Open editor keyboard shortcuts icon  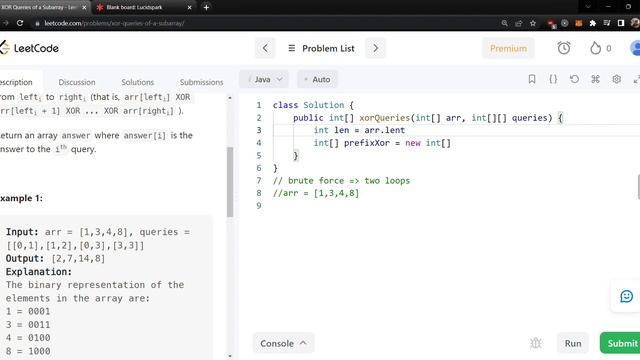click(596, 79)
